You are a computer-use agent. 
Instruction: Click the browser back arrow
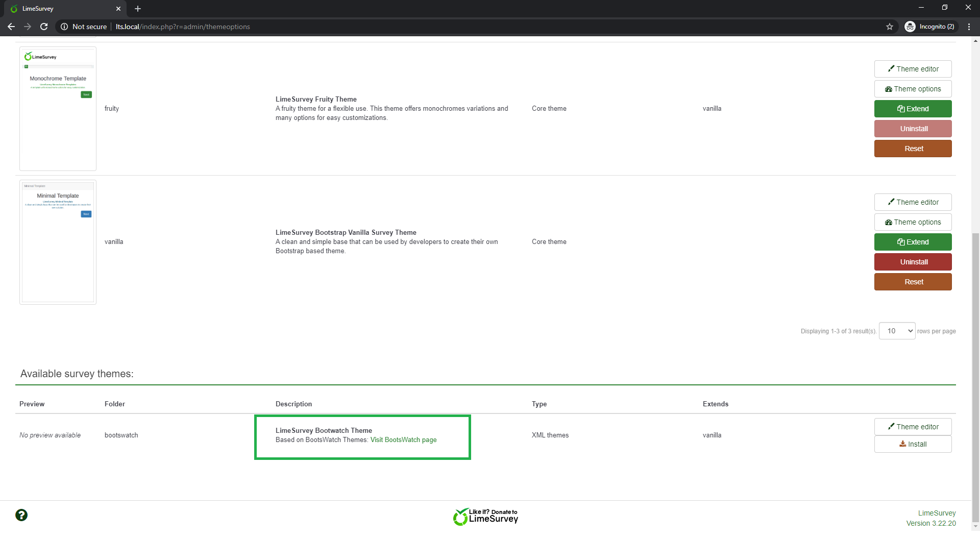click(x=11, y=27)
